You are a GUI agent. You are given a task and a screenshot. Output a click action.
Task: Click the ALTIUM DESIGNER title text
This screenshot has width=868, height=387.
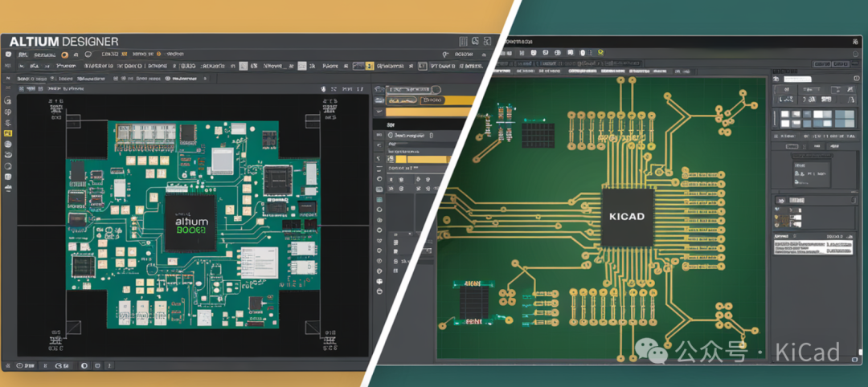[63, 42]
